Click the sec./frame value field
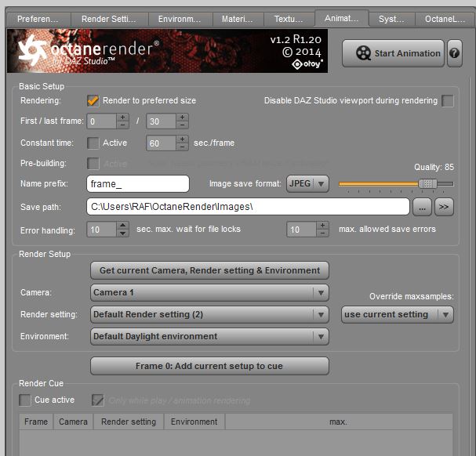Screen dimensions: 476x456 (x=161, y=143)
